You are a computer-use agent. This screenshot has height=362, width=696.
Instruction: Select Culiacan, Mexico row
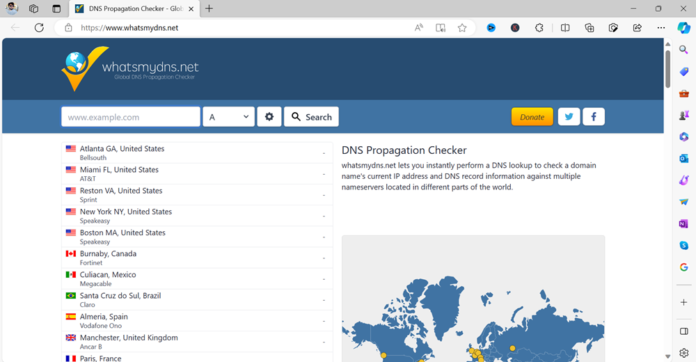pyautogui.click(x=197, y=279)
